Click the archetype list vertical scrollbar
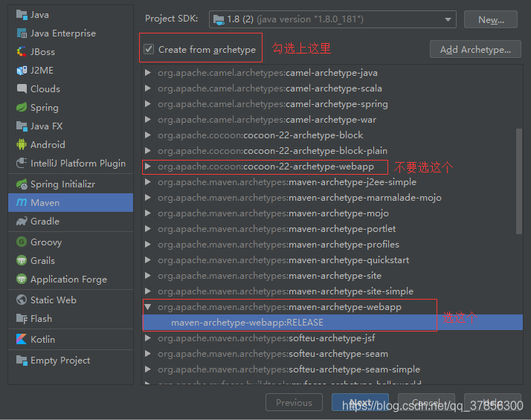 point(519,181)
